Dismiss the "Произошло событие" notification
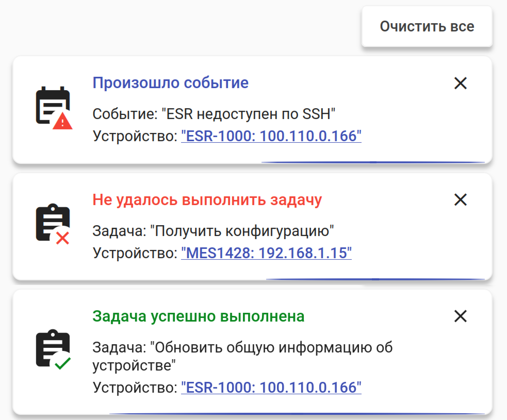The height and width of the screenshot is (420, 507). point(460,83)
